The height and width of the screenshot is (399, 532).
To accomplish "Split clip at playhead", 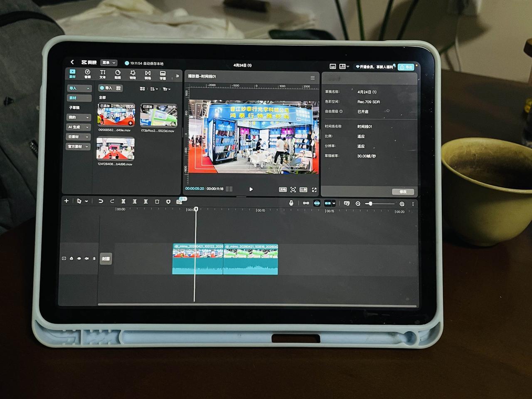I will click(x=123, y=201).
